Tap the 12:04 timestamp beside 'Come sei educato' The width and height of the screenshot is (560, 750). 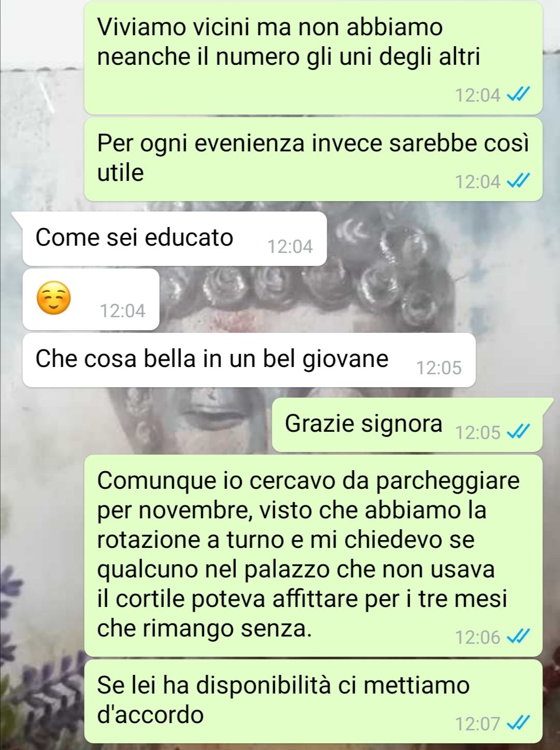click(290, 246)
